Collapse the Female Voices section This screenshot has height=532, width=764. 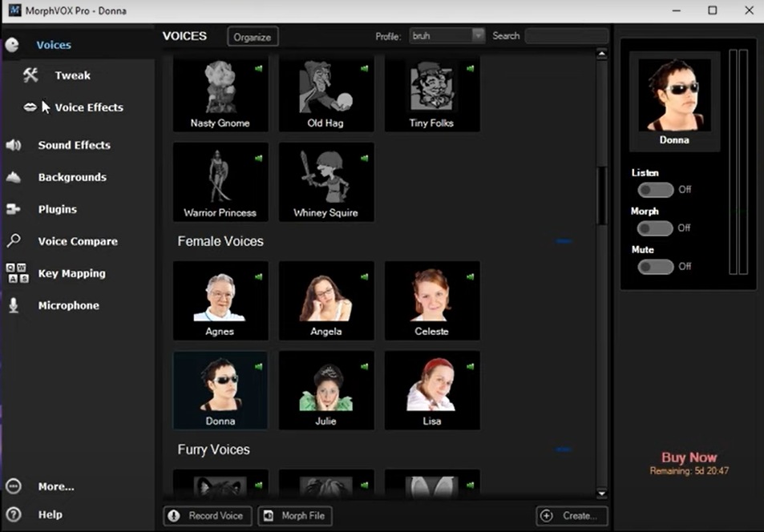564,241
